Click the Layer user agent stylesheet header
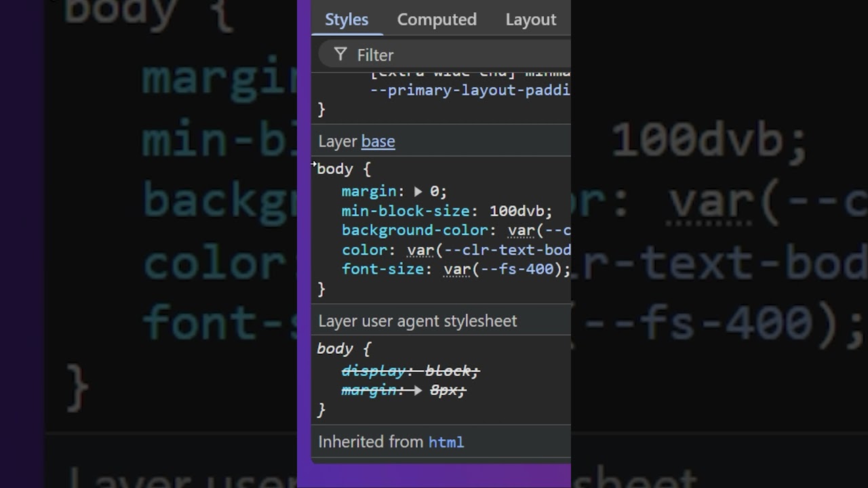Image resolution: width=868 pixels, height=488 pixels. (418, 321)
